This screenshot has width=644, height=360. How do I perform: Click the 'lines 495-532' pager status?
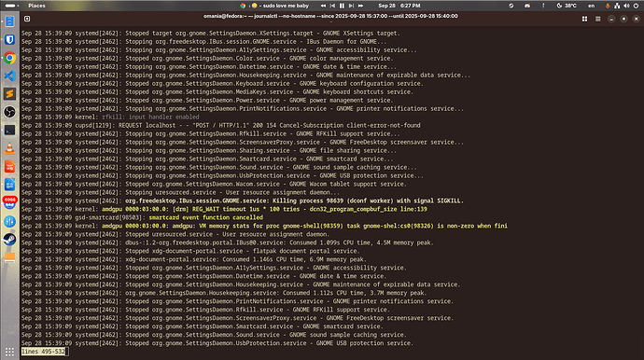pos(44,352)
